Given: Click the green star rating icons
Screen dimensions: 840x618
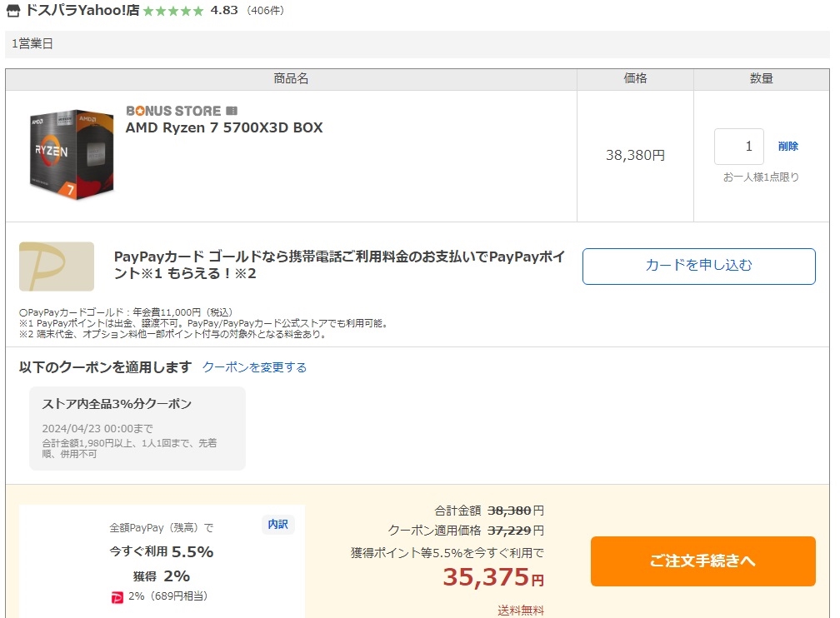Looking at the screenshot, I should [173, 12].
